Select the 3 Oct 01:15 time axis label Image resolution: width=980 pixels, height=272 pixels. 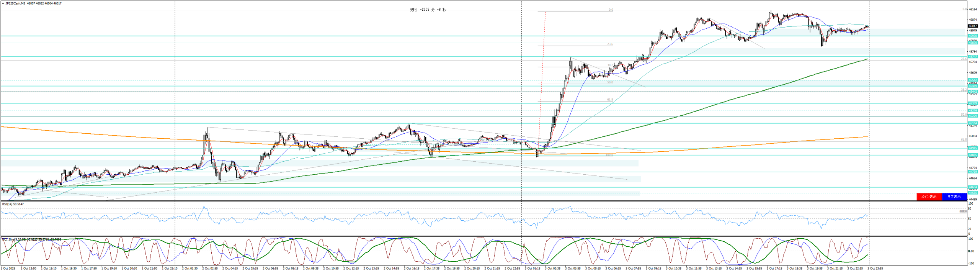coord(532,269)
